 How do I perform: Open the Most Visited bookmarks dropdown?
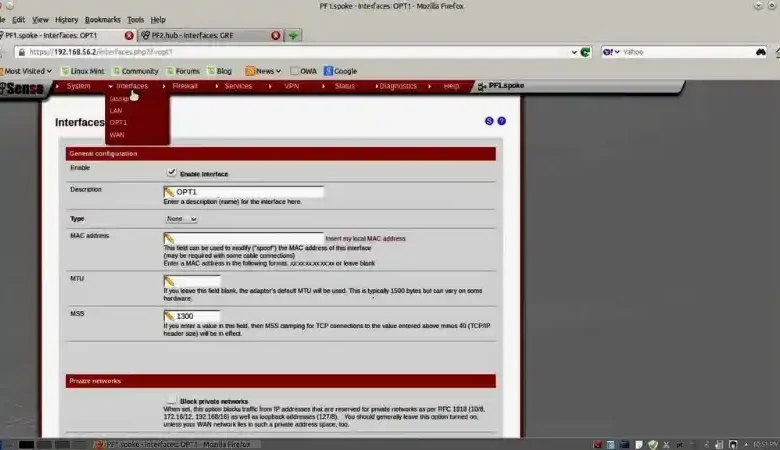(x=26, y=71)
